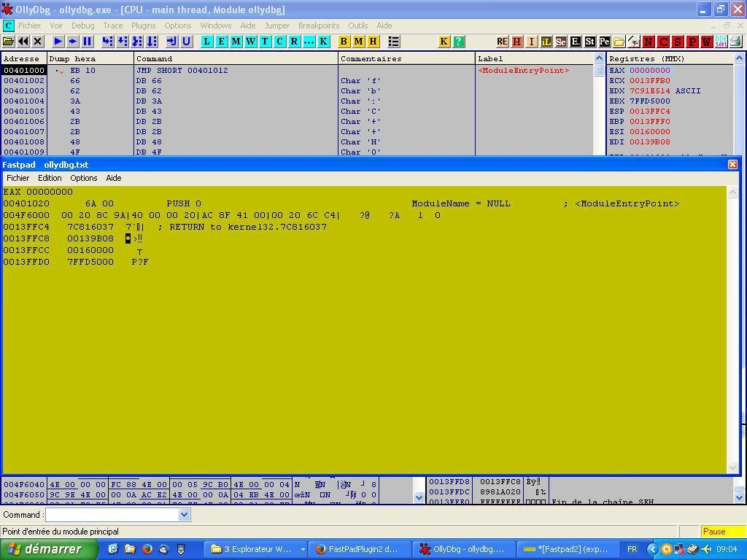Run the program with the blue play icon

(58, 42)
